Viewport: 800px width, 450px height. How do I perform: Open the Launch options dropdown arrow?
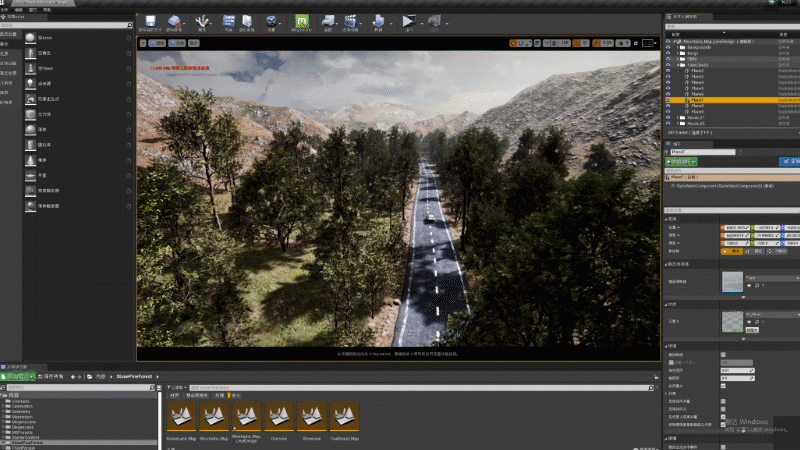point(447,23)
